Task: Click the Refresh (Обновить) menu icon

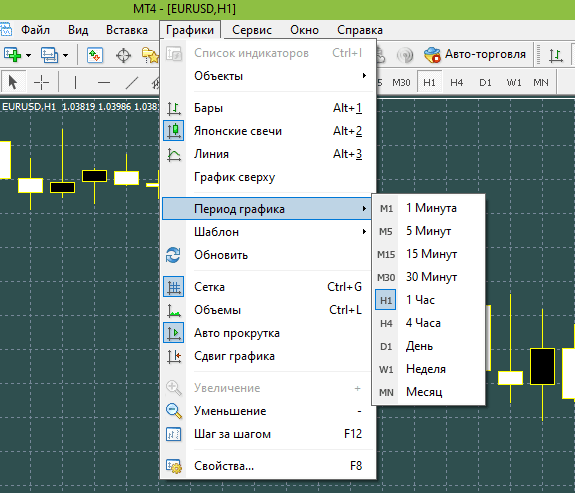Action: pyautogui.click(x=173, y=255)
